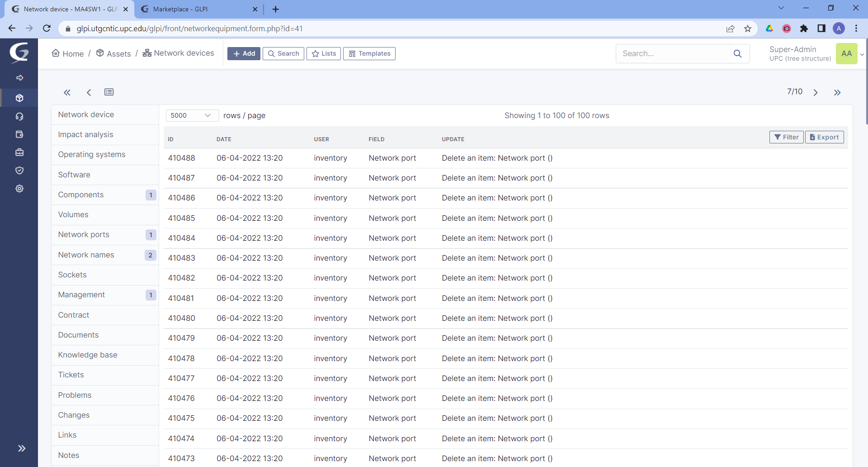Open the Assistance headset icon in sidebar

coord(19,116)
